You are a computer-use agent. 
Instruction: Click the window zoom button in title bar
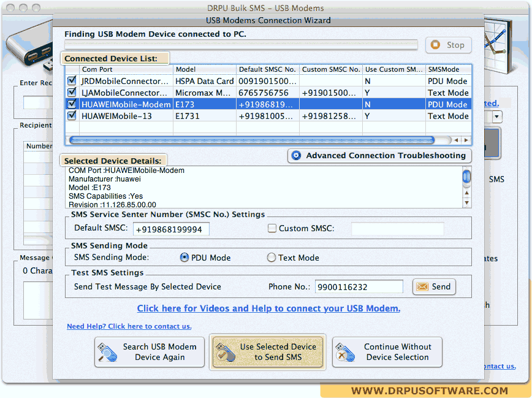(36, 7)
